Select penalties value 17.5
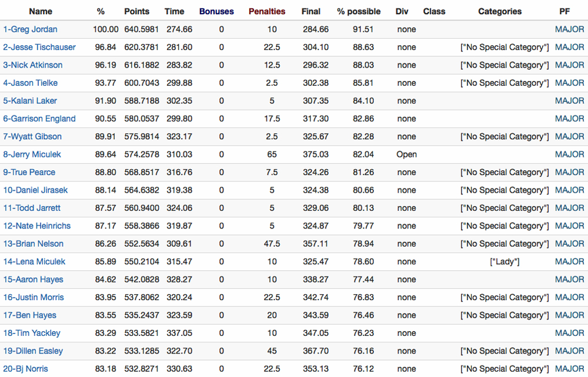Screen dimensions: 588x377 (272, 119)
